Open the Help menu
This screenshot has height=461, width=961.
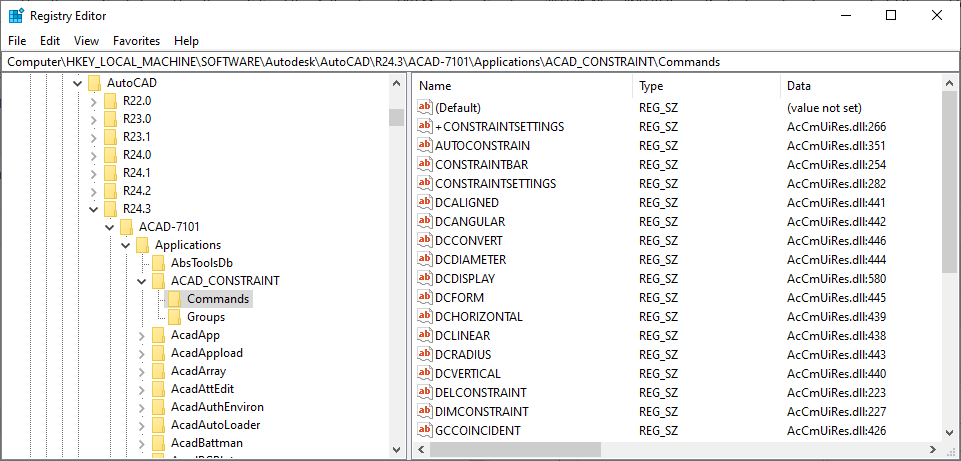(x=186, y=41)
